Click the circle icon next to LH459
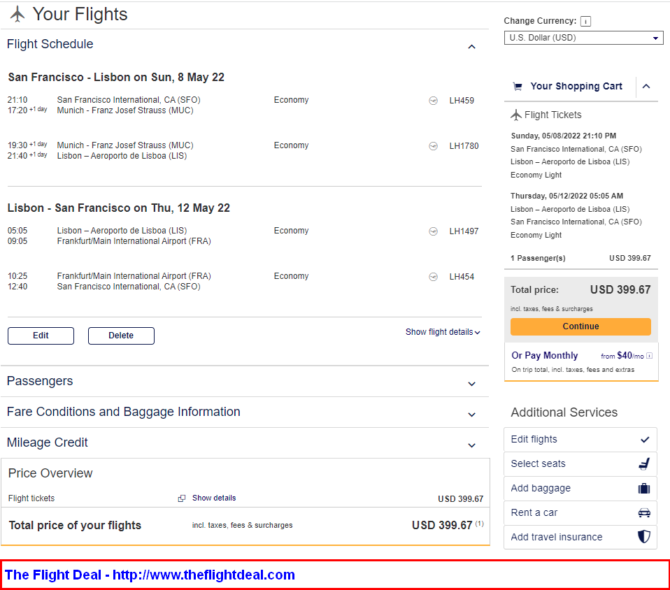670x590 pixels. click(433, 101)
